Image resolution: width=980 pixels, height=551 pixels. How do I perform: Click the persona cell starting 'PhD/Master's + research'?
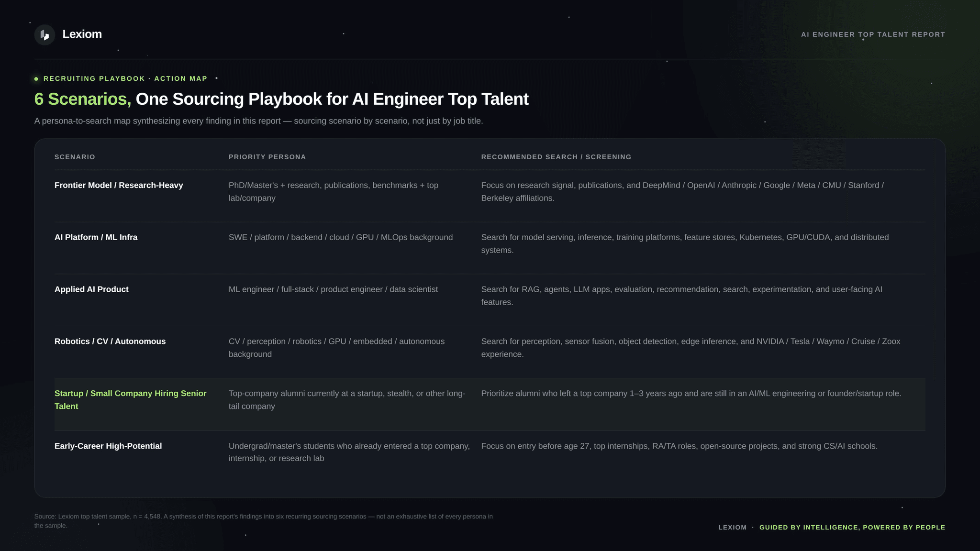tap(334, 191)
